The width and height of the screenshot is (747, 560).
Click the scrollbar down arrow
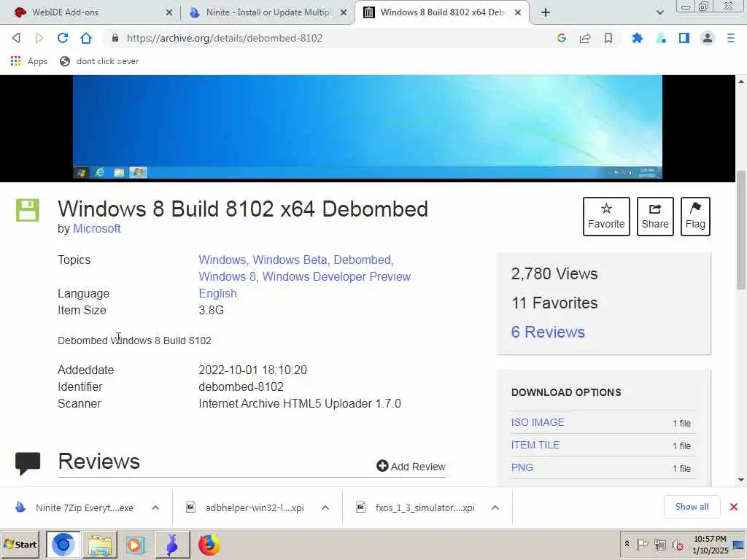point(741,480)
